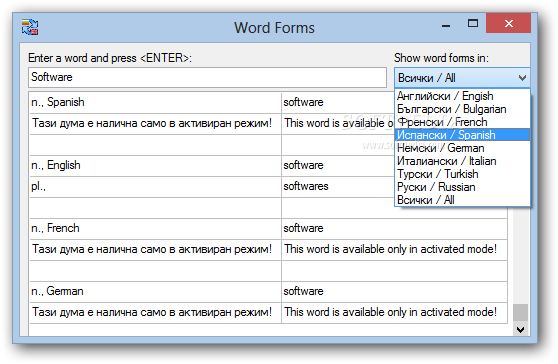Select Турски / Turkish language option
The height and width of the screenshot is (364, 558).
[462, 174]
